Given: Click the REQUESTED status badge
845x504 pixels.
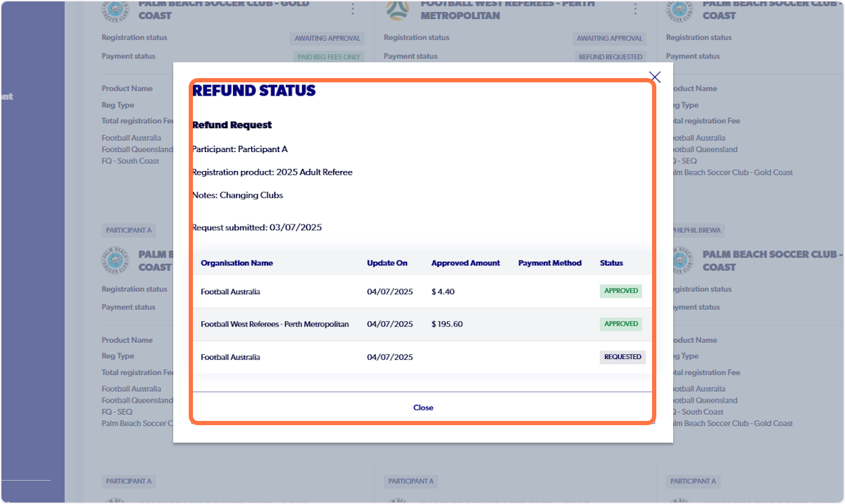Looking at the screenshot, I should coord(622,357).
